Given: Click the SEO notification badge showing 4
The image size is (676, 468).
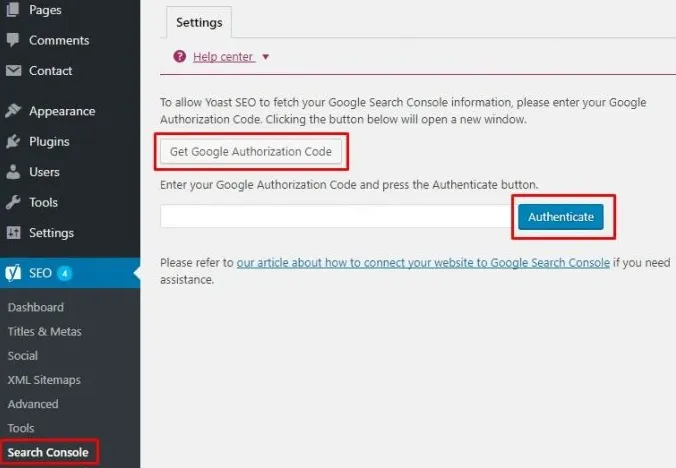Looking at the screenshot, I should (x=65, y=273).
